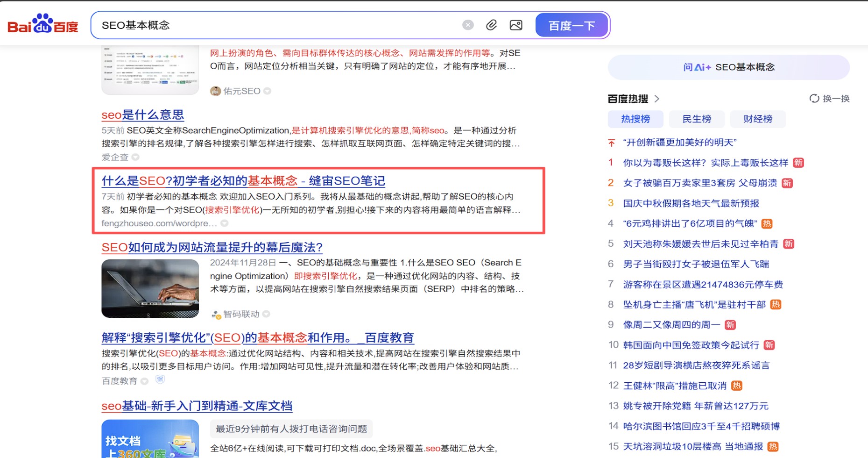
Task: Click the paperclip file upload icon
Action: point(491,25)
